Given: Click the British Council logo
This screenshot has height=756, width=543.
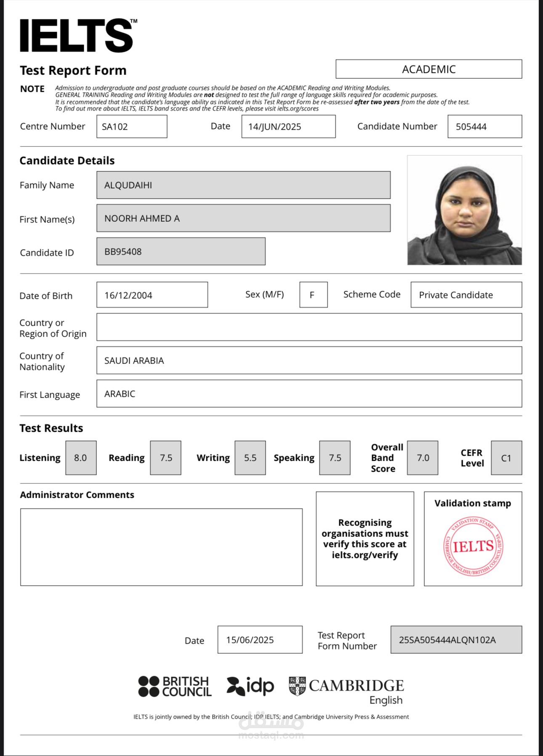Looking at the screenshot, I should coord(175,686).
